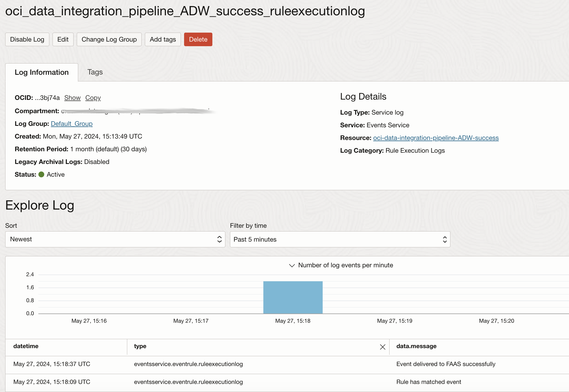Click the Add tags button

click(x=163, y=39)
